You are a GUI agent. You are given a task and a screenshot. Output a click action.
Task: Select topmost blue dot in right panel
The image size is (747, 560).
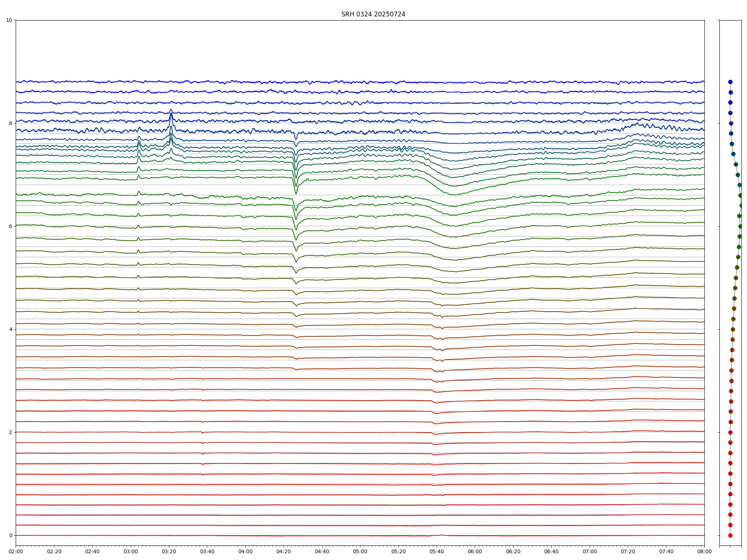[x=730, y=82]
